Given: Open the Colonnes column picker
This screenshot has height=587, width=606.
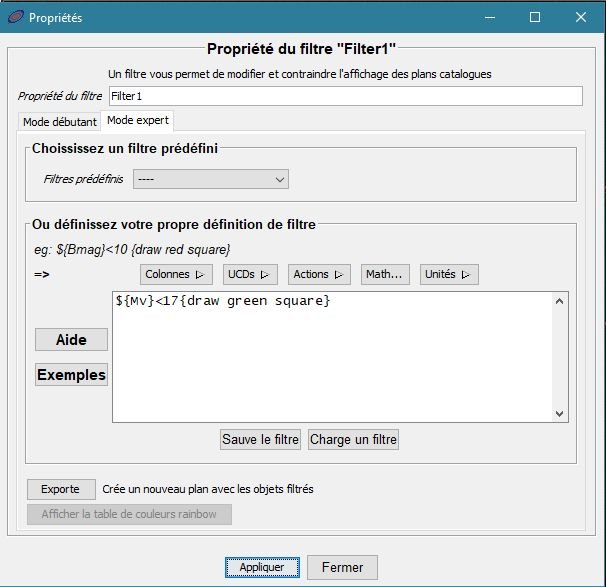Looking at the screenshot, I should (x=174, y=274).
